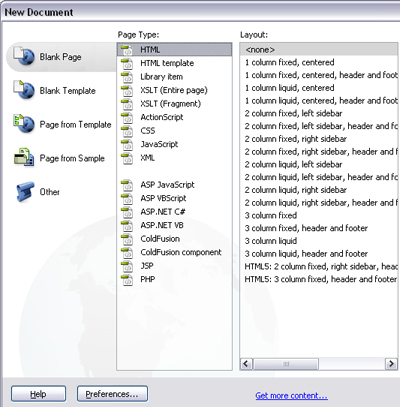
Task: Select the ActionScript page type label
Action: click(x=162, y=117)
